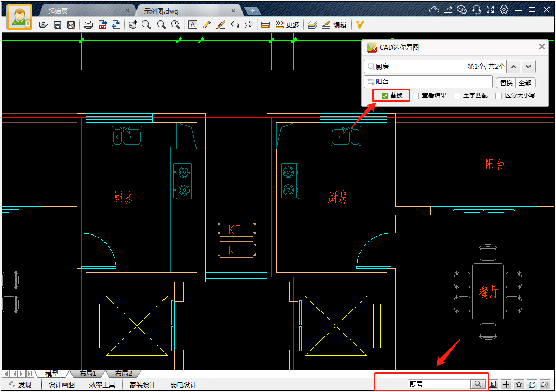Go to previous search result arrow

pyautogui.click(x=514, y=67)
